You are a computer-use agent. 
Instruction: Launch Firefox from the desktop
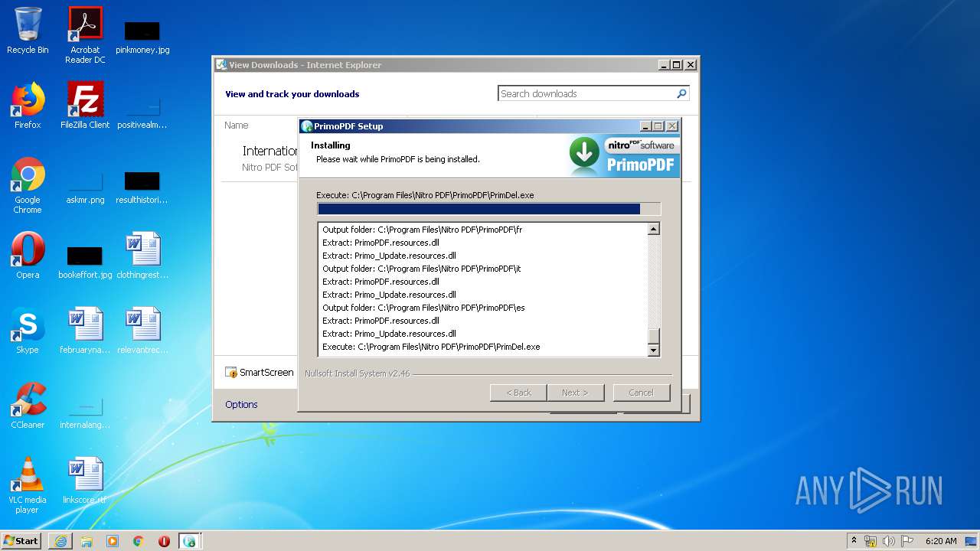(x=28, y=106)
